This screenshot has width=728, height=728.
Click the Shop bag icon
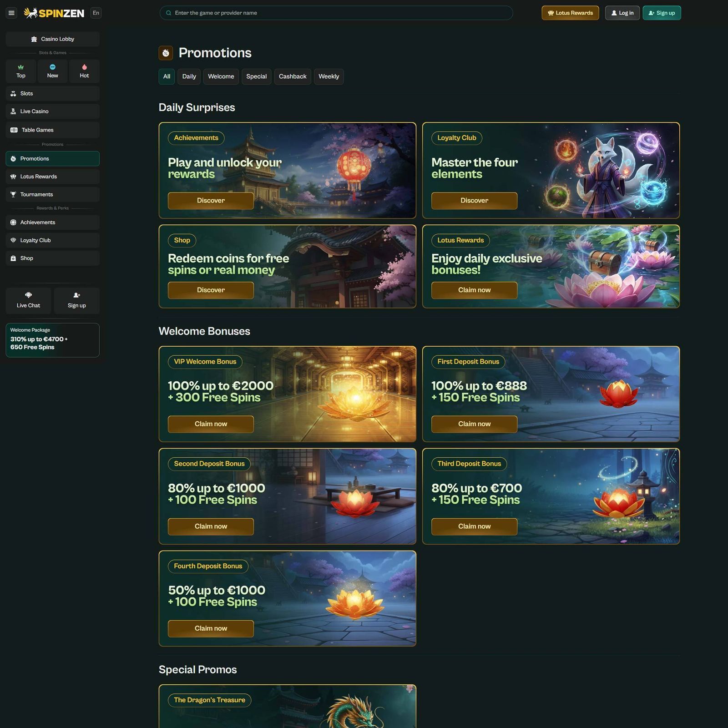click(13, 258)
